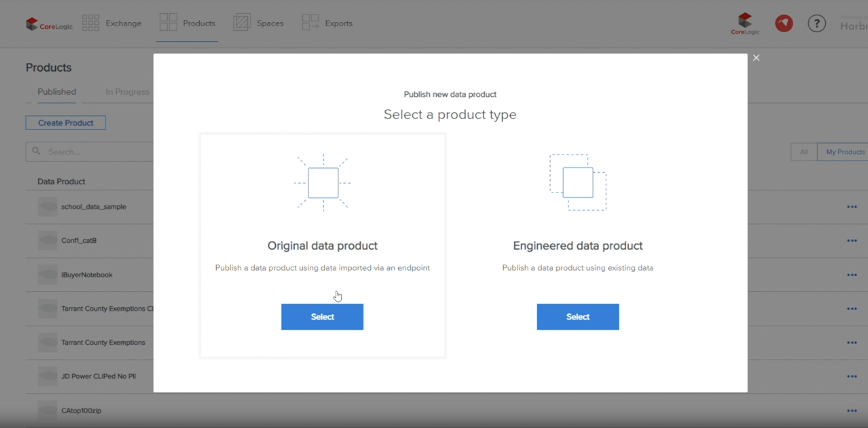Open options menu for CAtop100zip row
Viewport: 868px width, 428px height.
pos(852,411)
